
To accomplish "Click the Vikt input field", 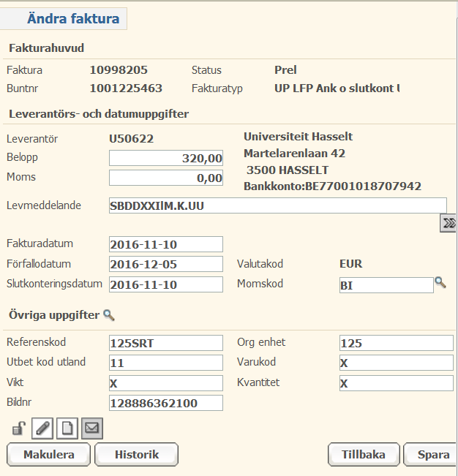I will (x=166, y=383).
